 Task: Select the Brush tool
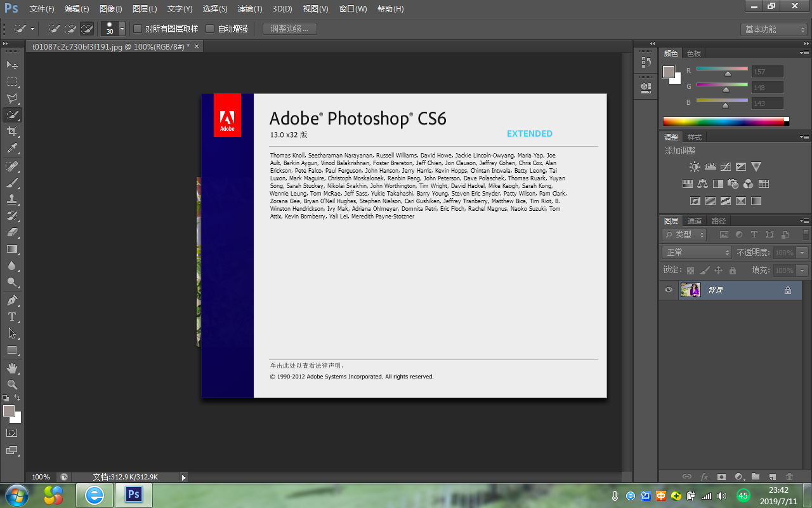[x=12, y=183]
